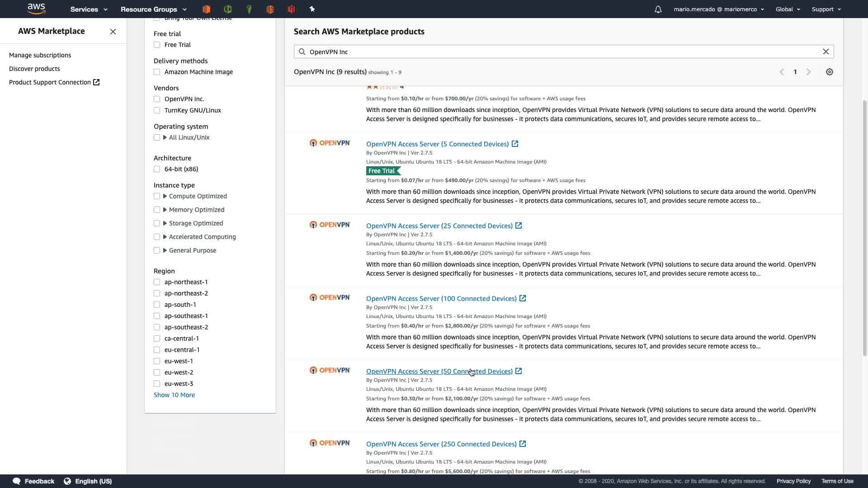Image resolution: width=868 pixels, height=488 pixels.
Task: Click the pushpin shortcut icon
Action: [312, 9]
